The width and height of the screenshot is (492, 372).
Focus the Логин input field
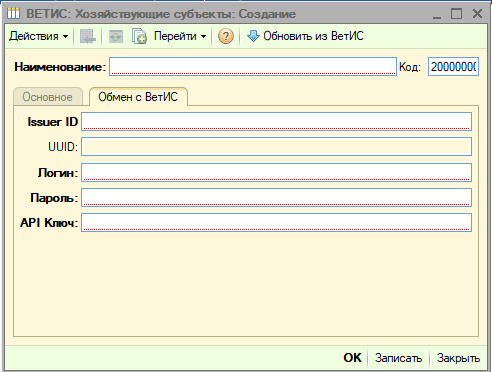[x=276, y=172]
